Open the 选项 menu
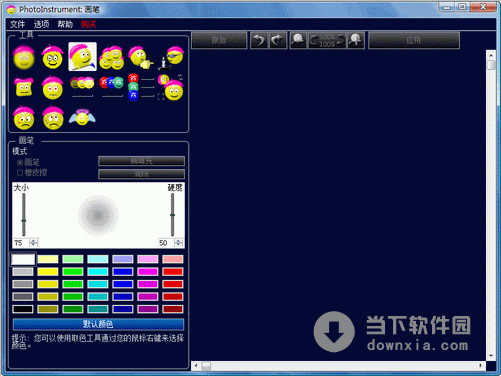The width and height of the screenshot is (501, 376). (41, 24)
